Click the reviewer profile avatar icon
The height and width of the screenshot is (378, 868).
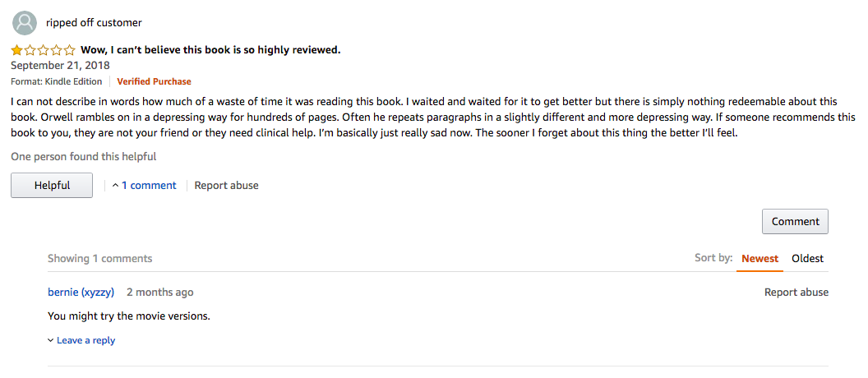pos(25,23)
